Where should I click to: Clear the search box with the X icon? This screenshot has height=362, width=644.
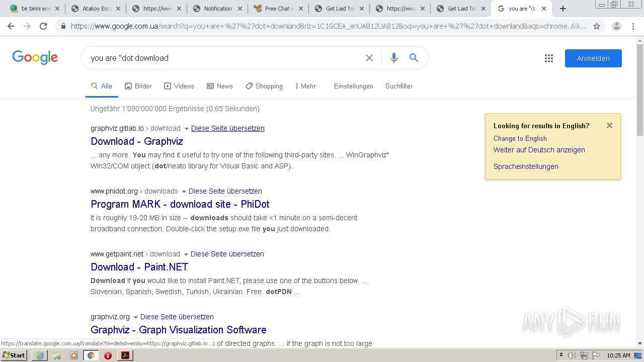(369, 58)
